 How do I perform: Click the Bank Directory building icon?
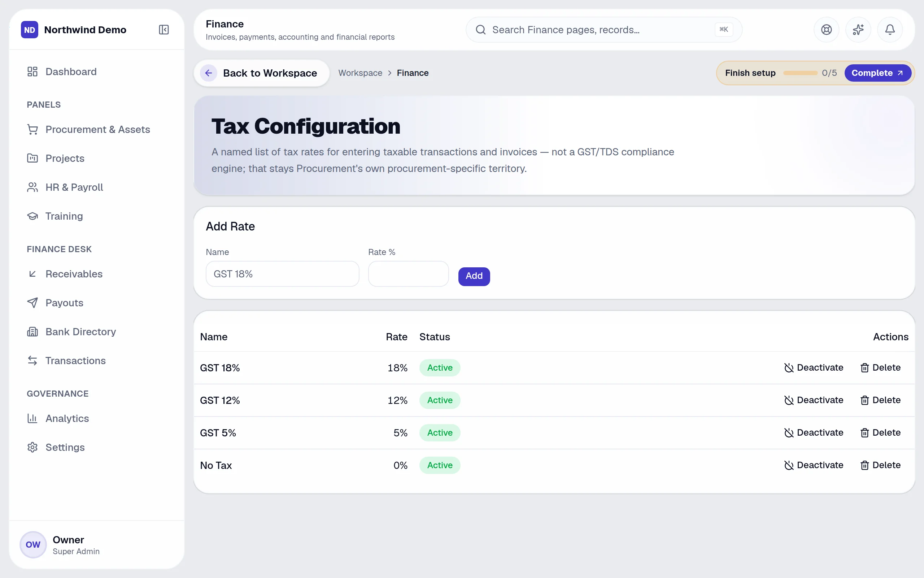tap(32, 332)
